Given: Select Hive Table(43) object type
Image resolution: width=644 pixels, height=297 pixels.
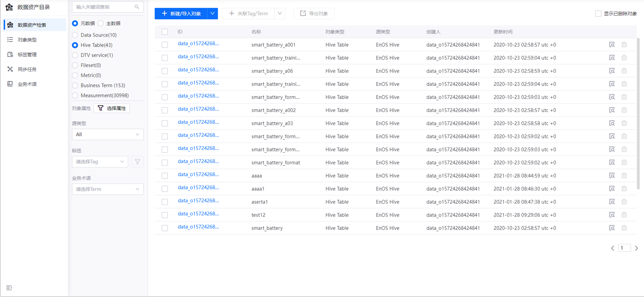Looking at the screenshot, I should 75,45.
